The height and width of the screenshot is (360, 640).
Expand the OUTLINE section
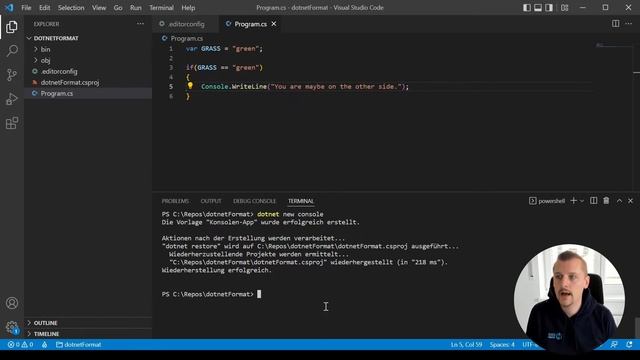pyautogui.click(x=45, y=322)
